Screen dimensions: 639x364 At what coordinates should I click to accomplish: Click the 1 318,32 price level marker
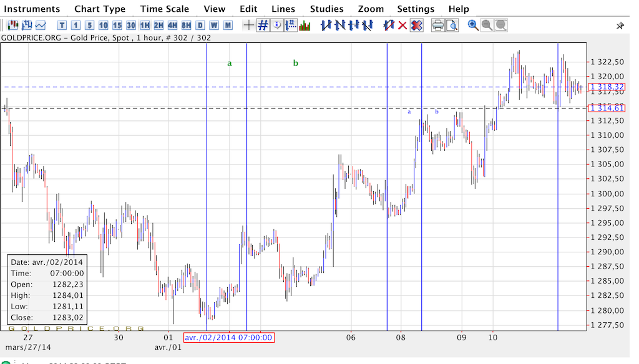point(607,87)
